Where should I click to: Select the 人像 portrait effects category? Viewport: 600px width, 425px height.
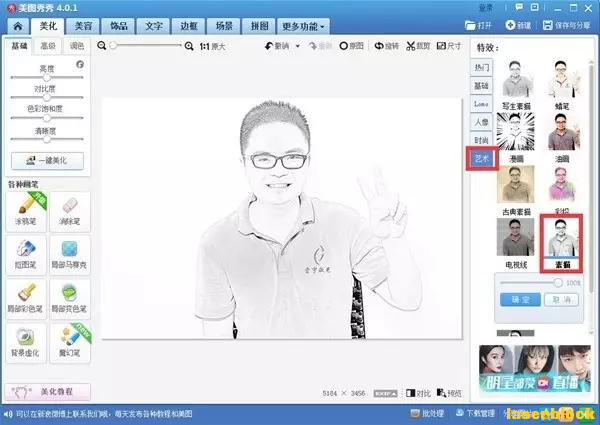tap(481, 122)
